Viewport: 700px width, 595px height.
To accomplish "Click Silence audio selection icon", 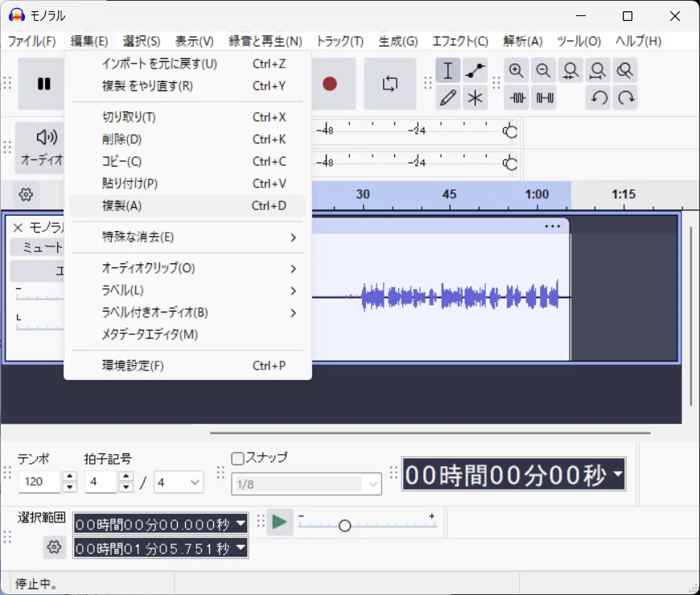I will (x=544, y=98).
